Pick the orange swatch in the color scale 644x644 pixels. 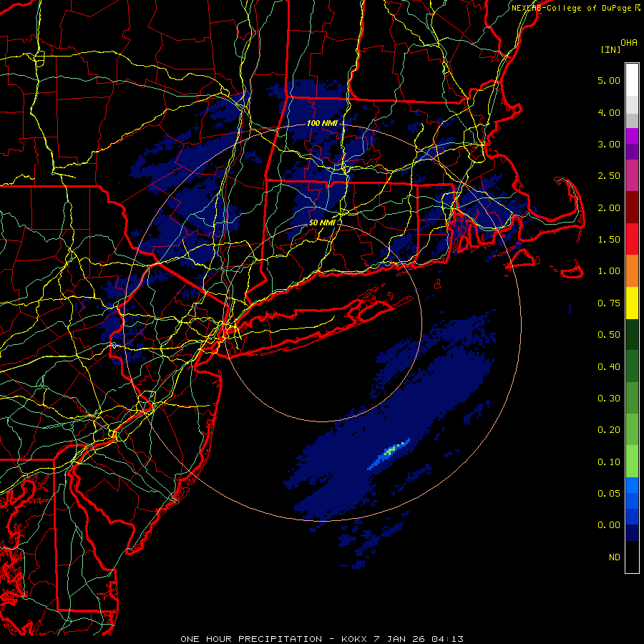point(632,270)
